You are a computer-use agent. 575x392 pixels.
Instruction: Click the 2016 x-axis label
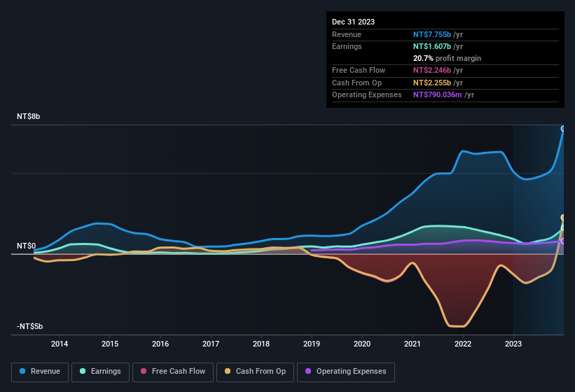click(x=160, y=344)
